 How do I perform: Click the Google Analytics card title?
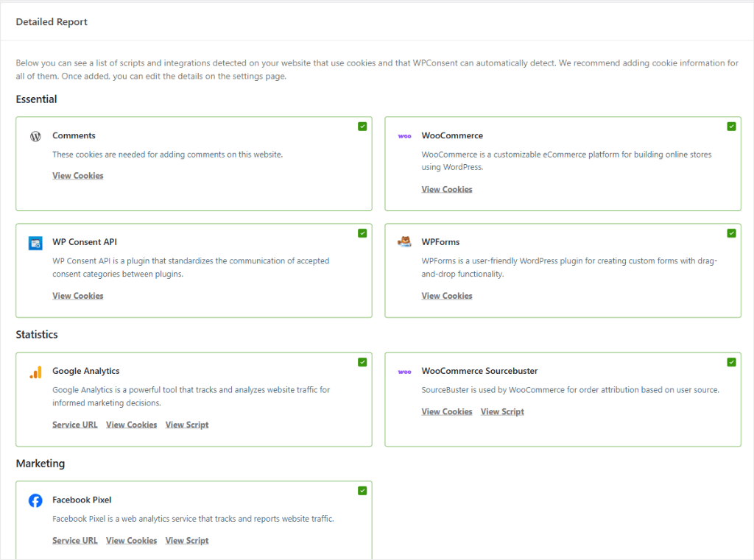tap(85, 371)
